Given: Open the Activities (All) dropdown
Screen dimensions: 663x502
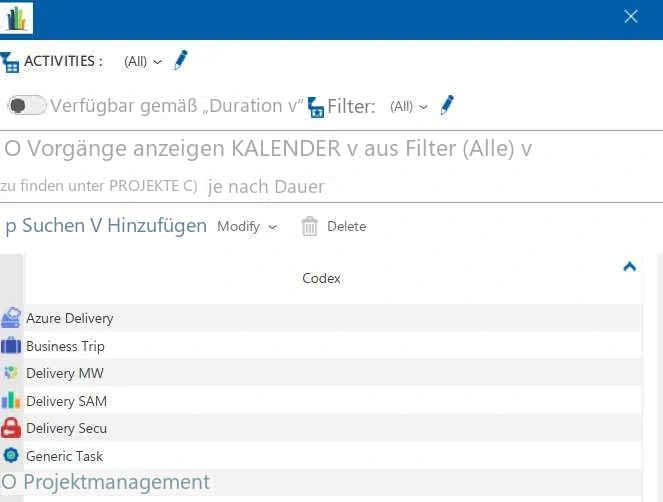Looking at the screenshot, I should point(143,62).
